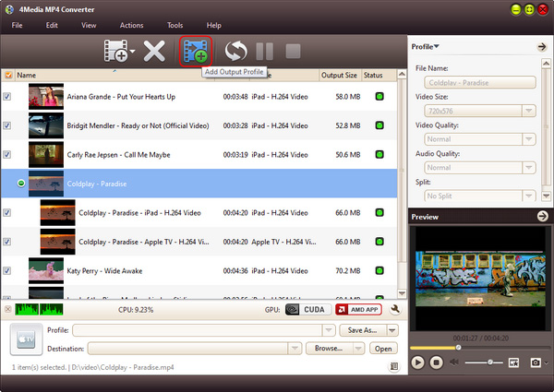Open the File menu

(17, 26)
